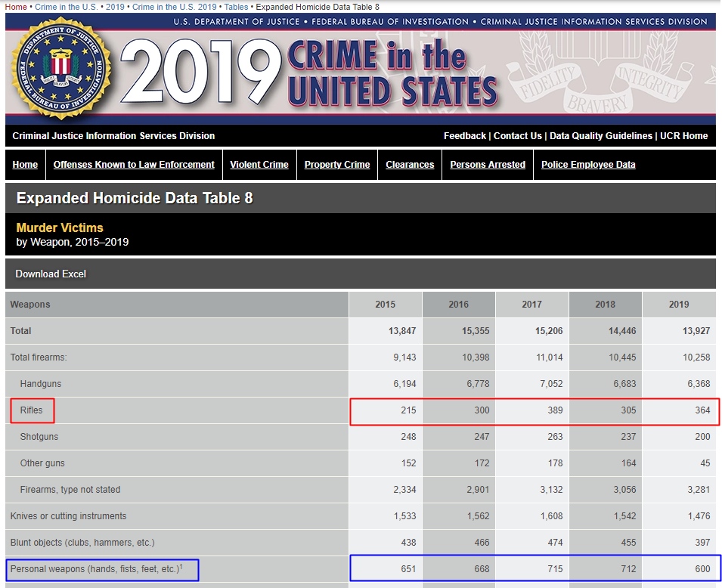Screen dimensions: 722x588
Task: Click the FBI seal logo
Action: coord(60,68)
